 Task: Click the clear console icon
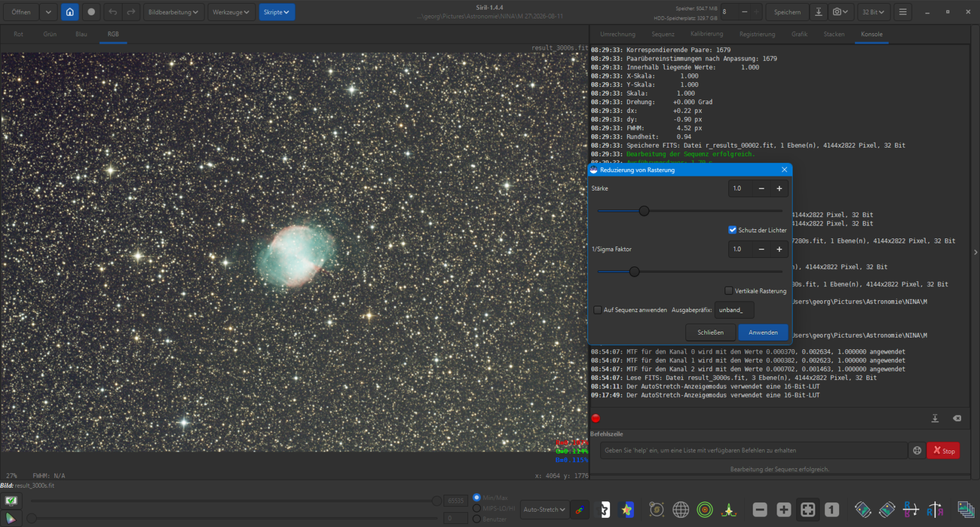tap(957, 419)
